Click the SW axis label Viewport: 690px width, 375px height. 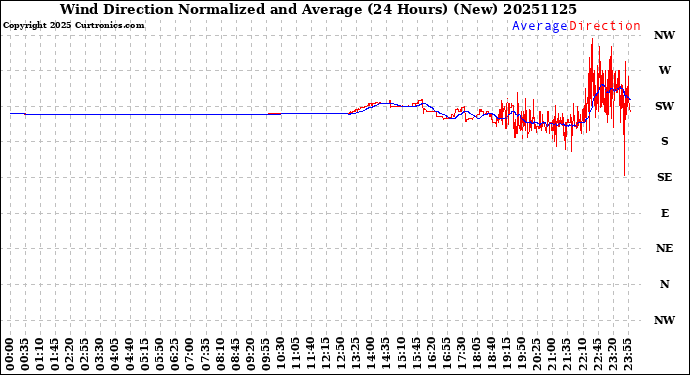664,106
